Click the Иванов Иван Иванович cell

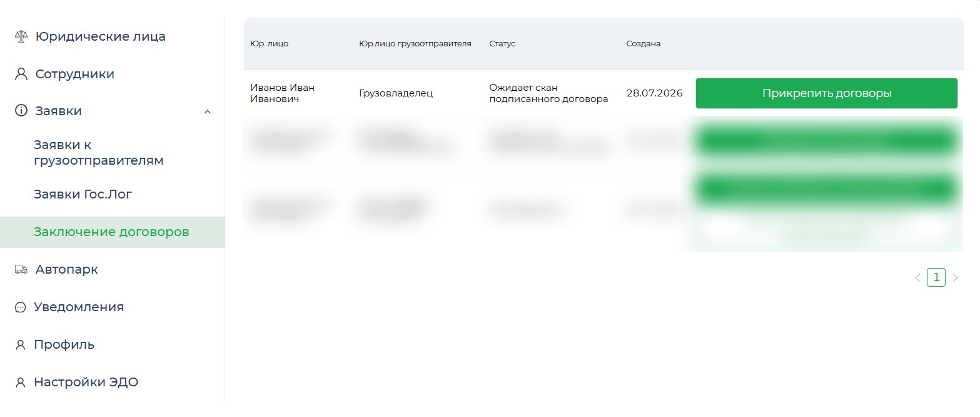pyautogui.click(x=283, y=93)
